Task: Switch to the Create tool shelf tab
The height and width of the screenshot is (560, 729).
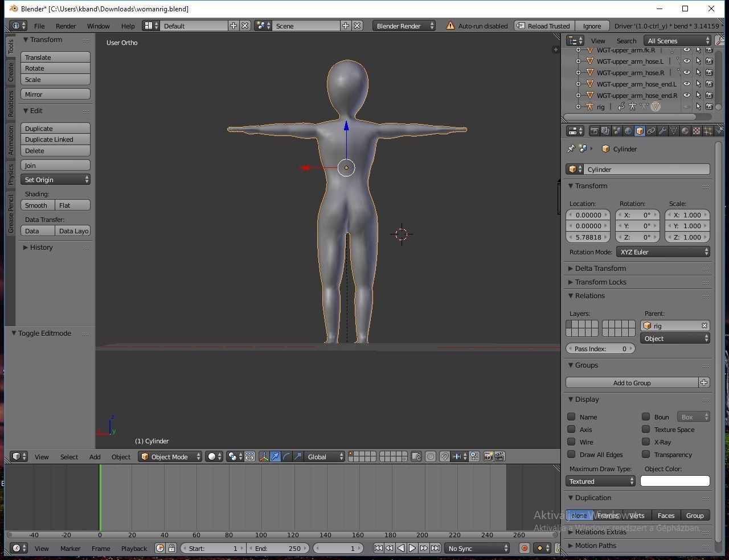Action: click(x=11, y=72)
